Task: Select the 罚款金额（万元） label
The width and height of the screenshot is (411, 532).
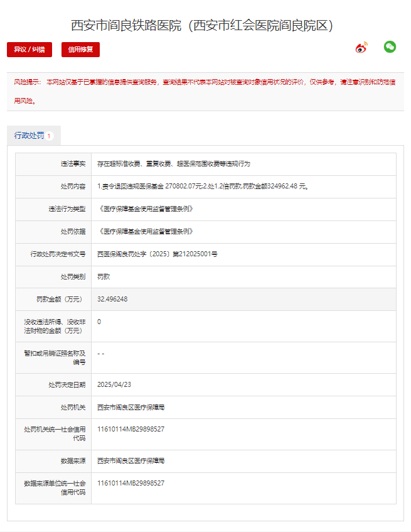Action: (61, 299)
